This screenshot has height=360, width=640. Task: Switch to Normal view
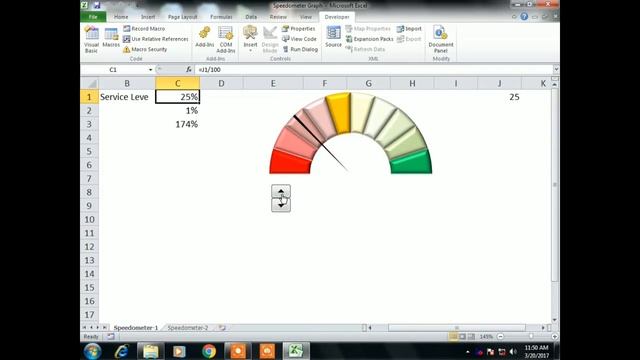point(453,336)
